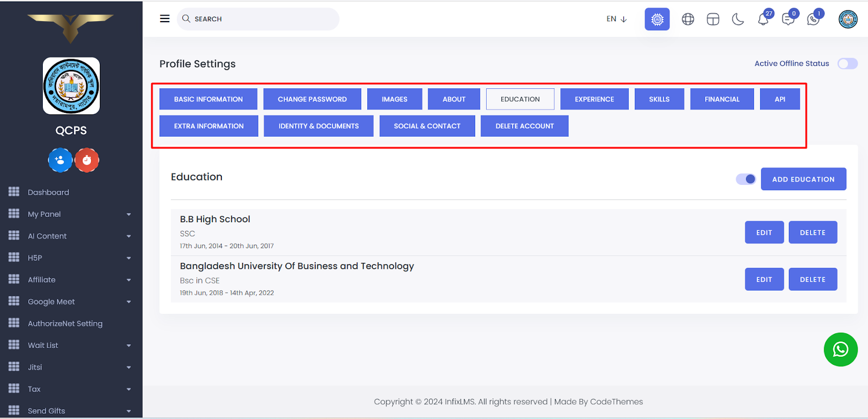This screenshot has height=419, width=868.
Task: Toggle the Education section visibility switch
Action: pyautogui.click(x=746, y=179)
